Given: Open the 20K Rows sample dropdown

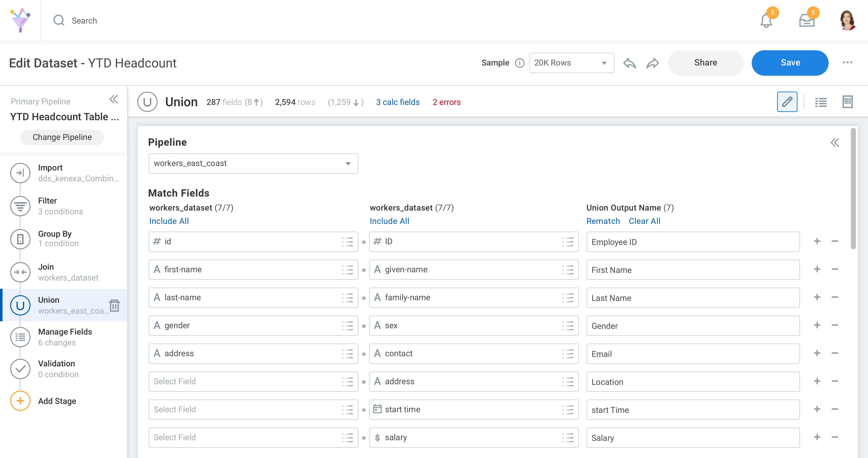Looking at the screenshot, I should pyautogui.click(x=571, y=63).
